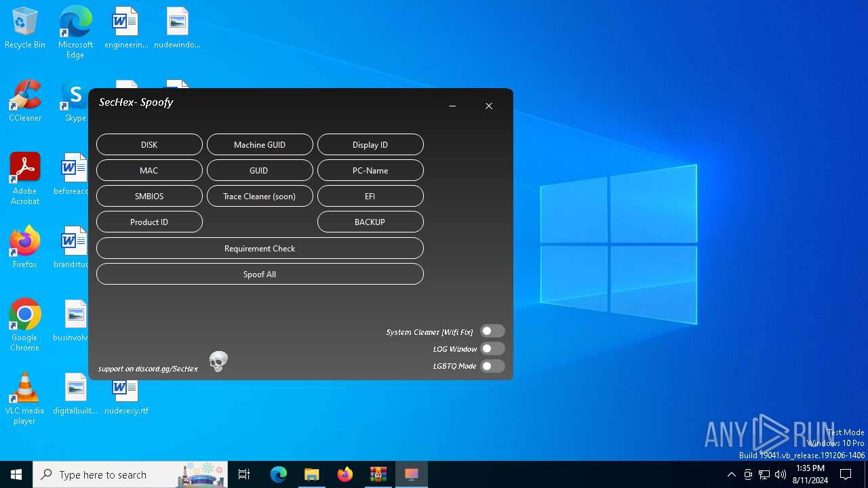Open Recycle Bin desktop icon
The width and height of the screenshot is (868, 488).
pyautogui.click(x=25, y=28)
